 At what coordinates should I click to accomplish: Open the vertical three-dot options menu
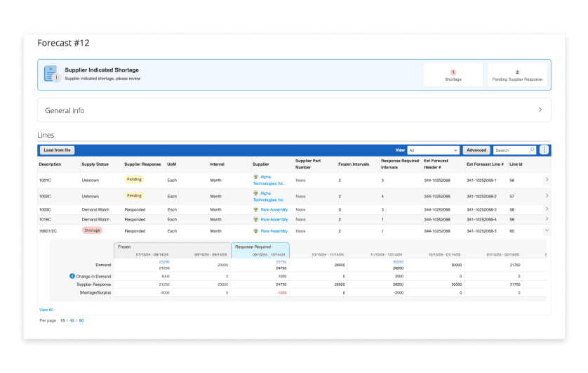[544, 150]
